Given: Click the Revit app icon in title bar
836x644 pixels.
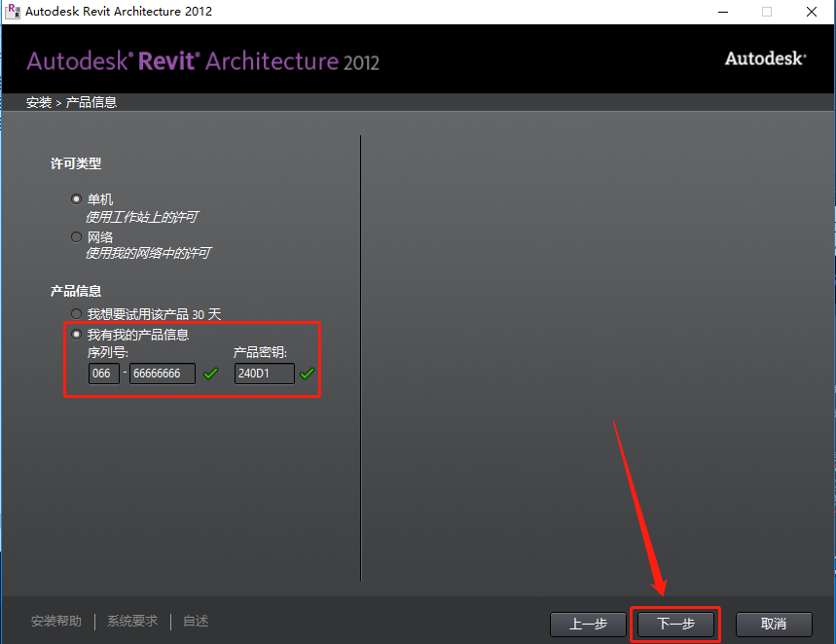Looking at the screenshot, I should point(13,12).
